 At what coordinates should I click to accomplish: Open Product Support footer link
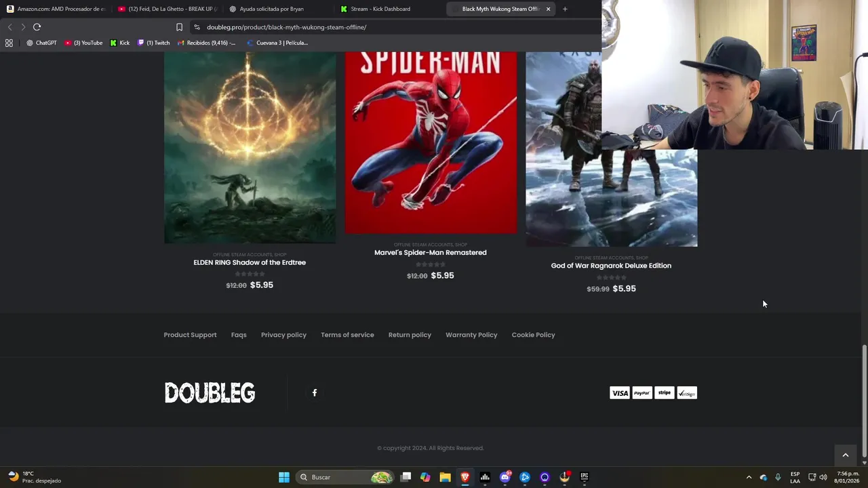pos(190,335)
